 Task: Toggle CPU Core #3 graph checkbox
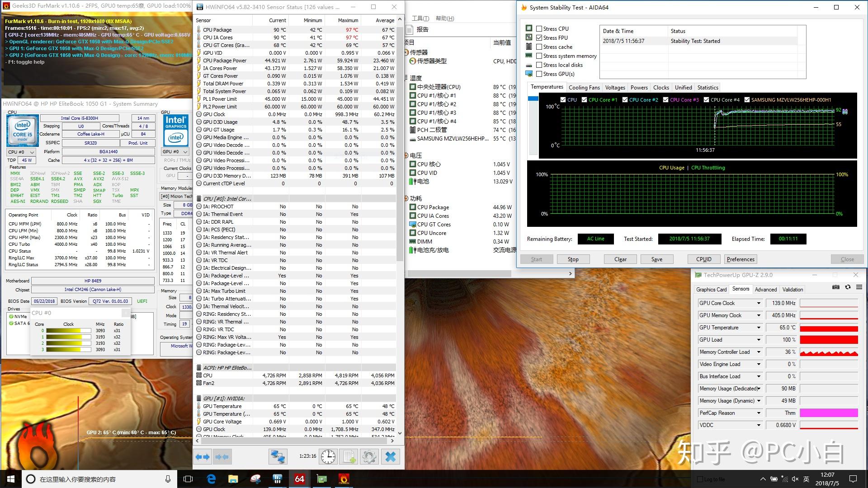pos(665,100)
